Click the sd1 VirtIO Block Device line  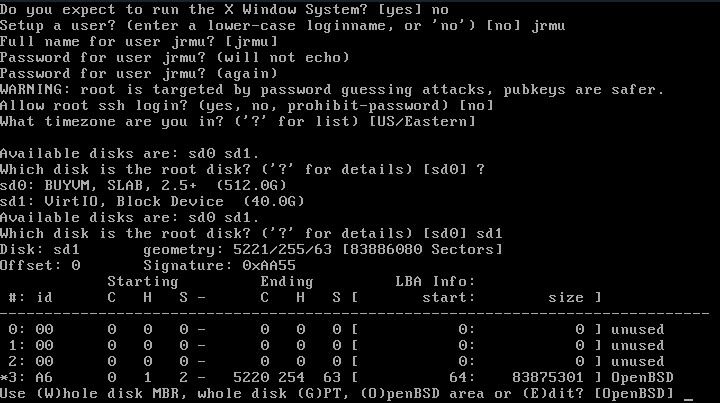(152, 202)
